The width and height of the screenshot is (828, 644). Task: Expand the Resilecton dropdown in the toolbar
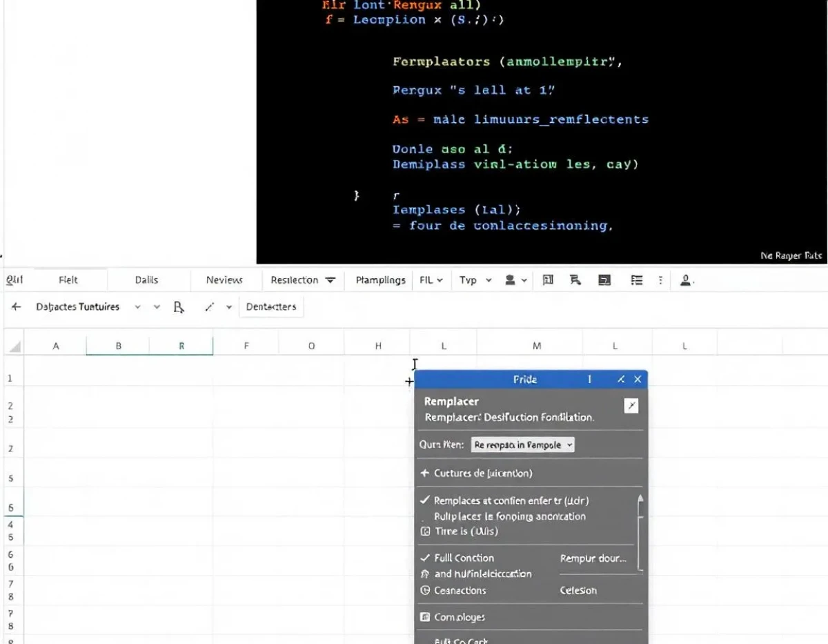click(331, 280)
